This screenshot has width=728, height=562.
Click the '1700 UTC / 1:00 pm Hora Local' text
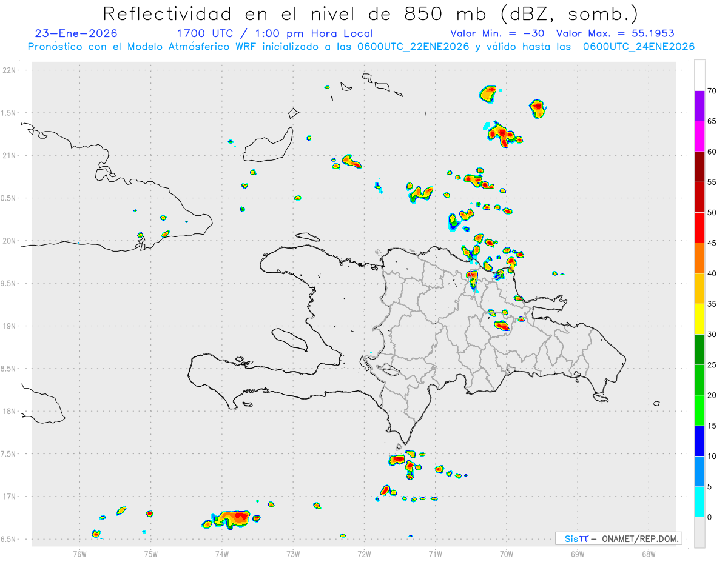pyautogui.click(x=275, y=33)
